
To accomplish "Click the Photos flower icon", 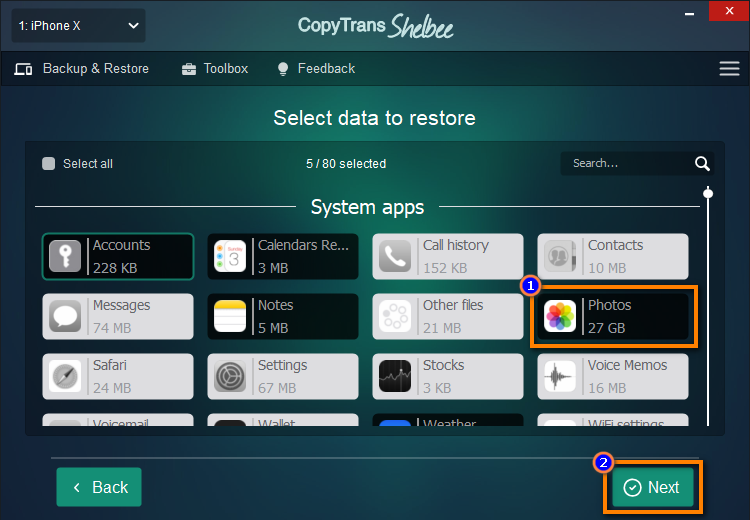I will tap(560, 316).
